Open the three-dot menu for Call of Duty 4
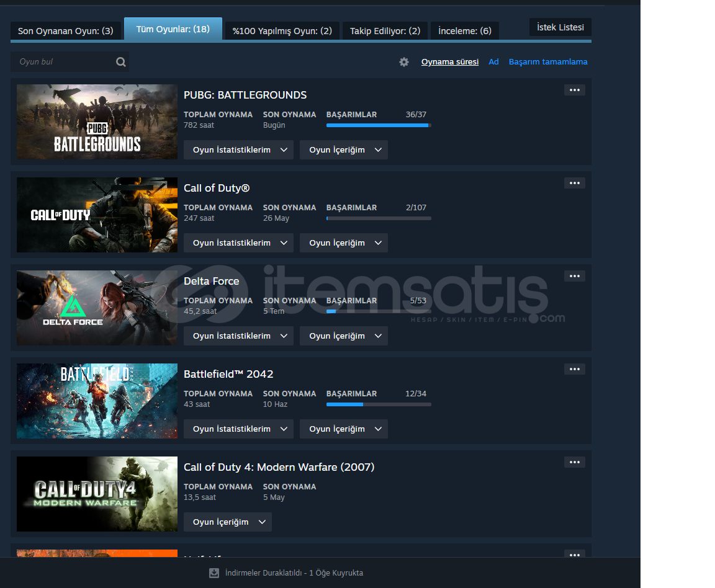 coord(575,462)
